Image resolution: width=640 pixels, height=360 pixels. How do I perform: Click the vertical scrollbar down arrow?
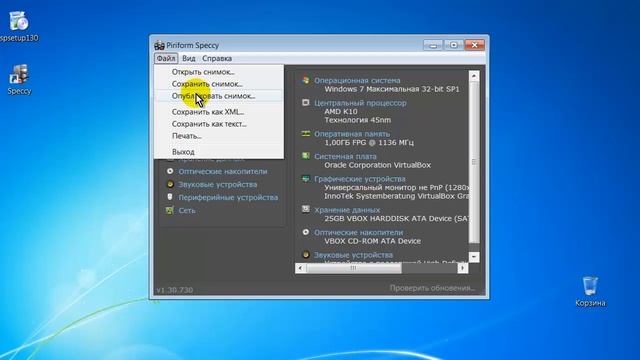pos(474,257)
